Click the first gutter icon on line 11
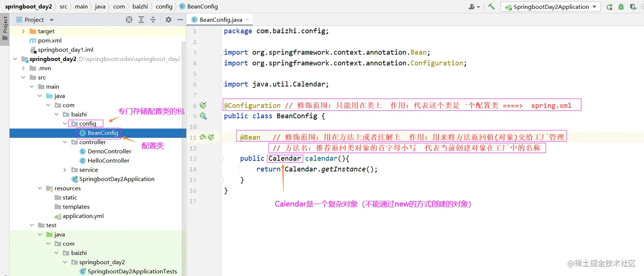This screenshot has height=276, width=644. (203, 137)
